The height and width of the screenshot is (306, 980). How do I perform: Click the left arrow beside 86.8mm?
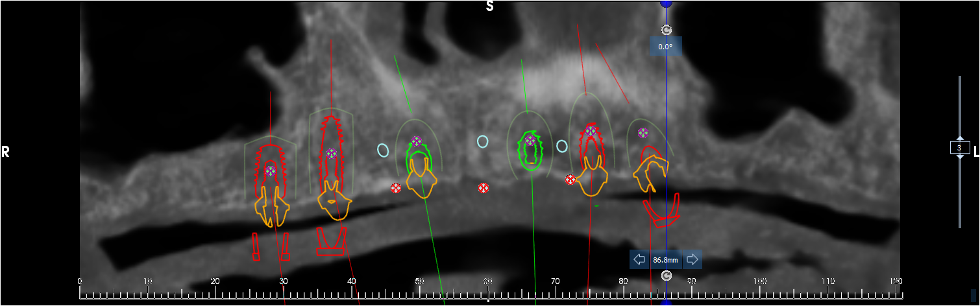click(x=639, y=260)
